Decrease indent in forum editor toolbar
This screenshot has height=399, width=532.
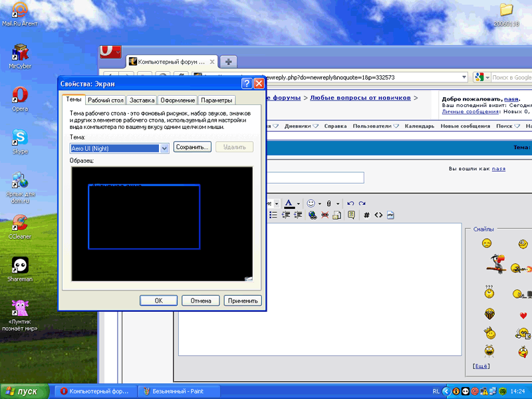286,215
